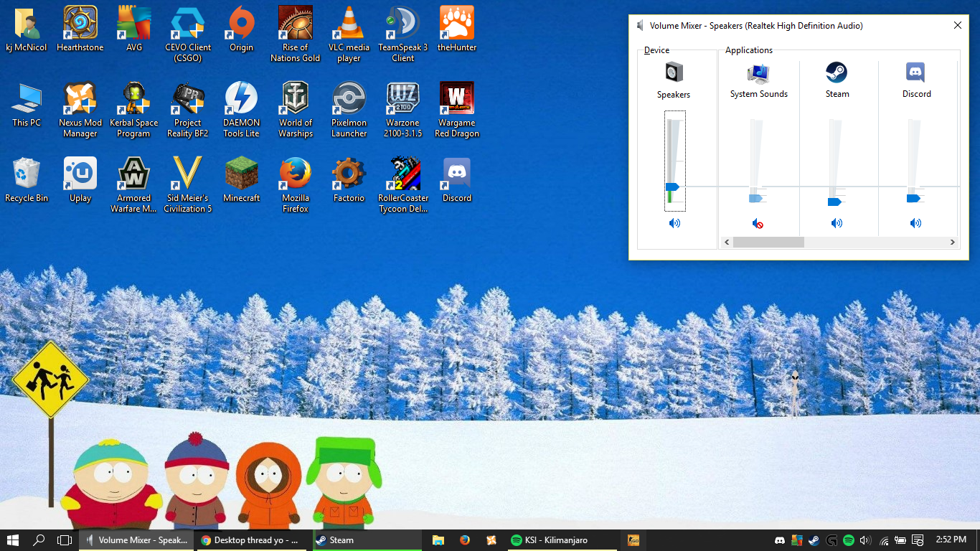Select the Discord desktop shortcut
Image resolution: width=980 pixels, height=551 pixels.
coord(457,180)
